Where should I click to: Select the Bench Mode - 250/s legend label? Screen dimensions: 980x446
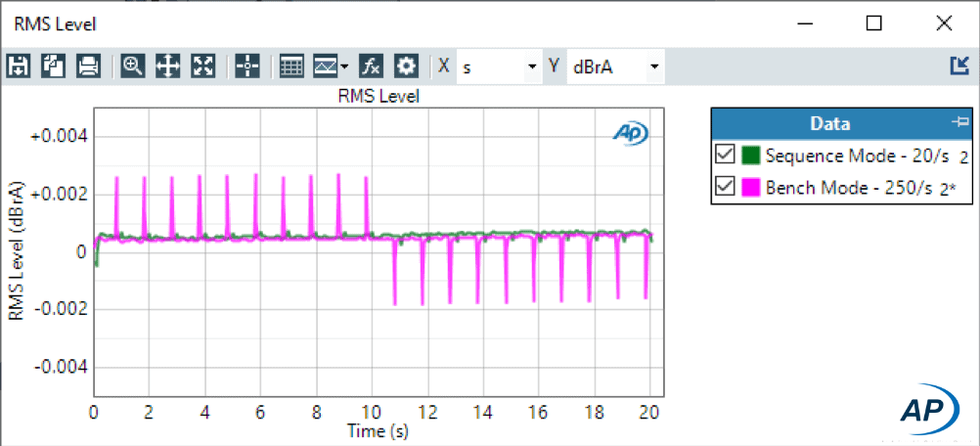click(x=849, y=188)
